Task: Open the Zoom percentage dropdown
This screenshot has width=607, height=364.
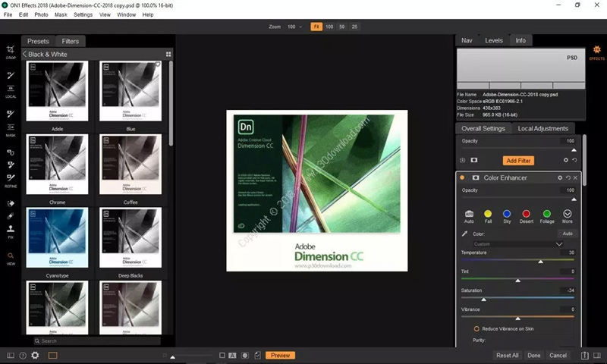Action: 294,27
